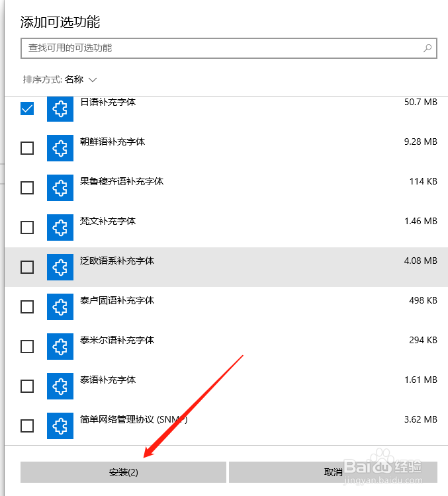
Task: Check the 简单网络管理协议 (SNMP) checkbox
Action: (x=27, y=426)
